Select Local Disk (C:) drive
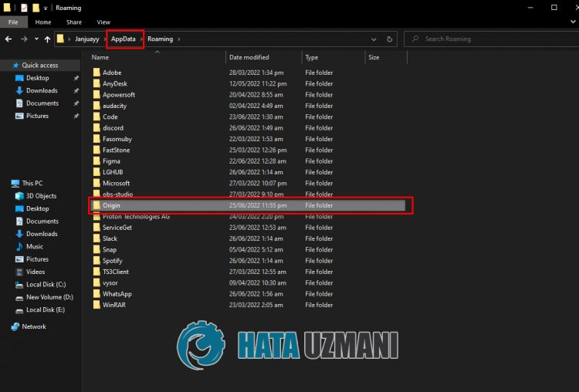Viewport: 579px width, 392px height. (x=46, y=285)
